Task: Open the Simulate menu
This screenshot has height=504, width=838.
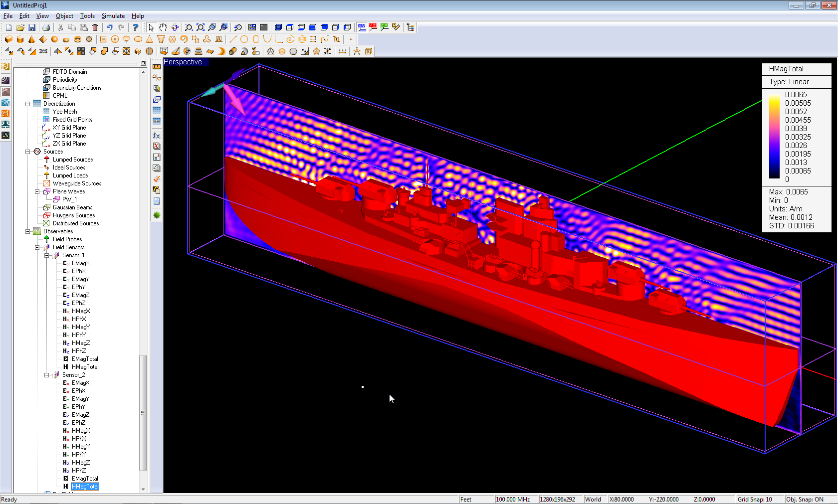Action: click(x=113, y=16)
